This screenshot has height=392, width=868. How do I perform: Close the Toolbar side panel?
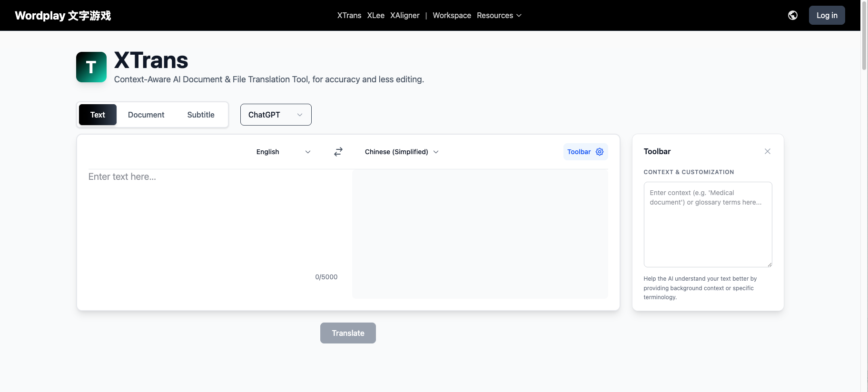click(768, 151)
